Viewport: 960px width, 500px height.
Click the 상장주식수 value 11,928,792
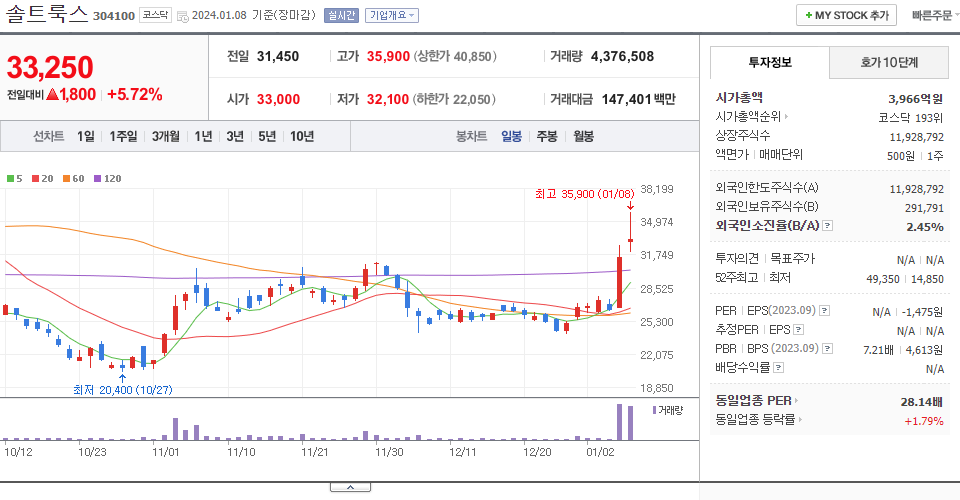click(x=917, y=137)
